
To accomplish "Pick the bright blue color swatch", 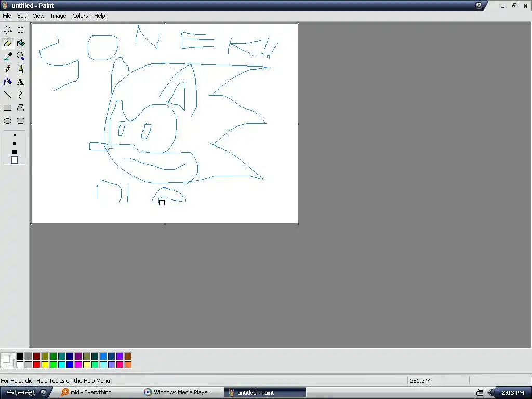I will 70,364.
